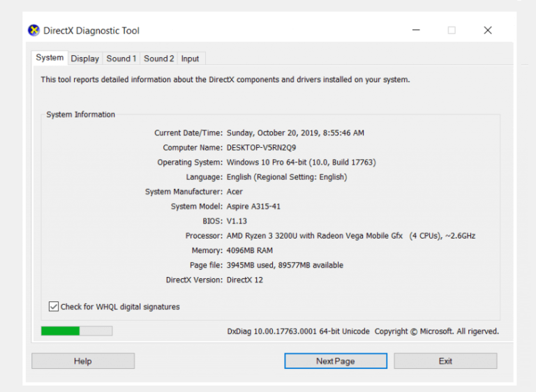Open the Sound 1 tab
Viewport: 536px width, 392px height.
[121, 59]
